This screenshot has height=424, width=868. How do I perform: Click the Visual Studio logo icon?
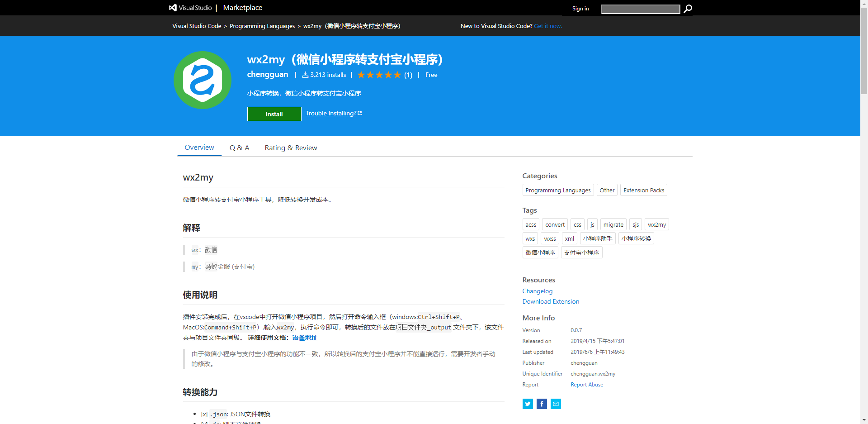[173, 8]
